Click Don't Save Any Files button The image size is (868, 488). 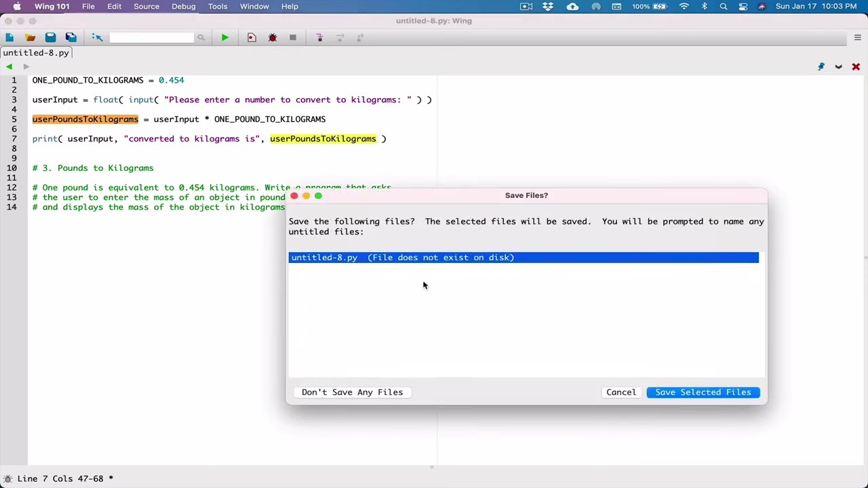(352, 392)
